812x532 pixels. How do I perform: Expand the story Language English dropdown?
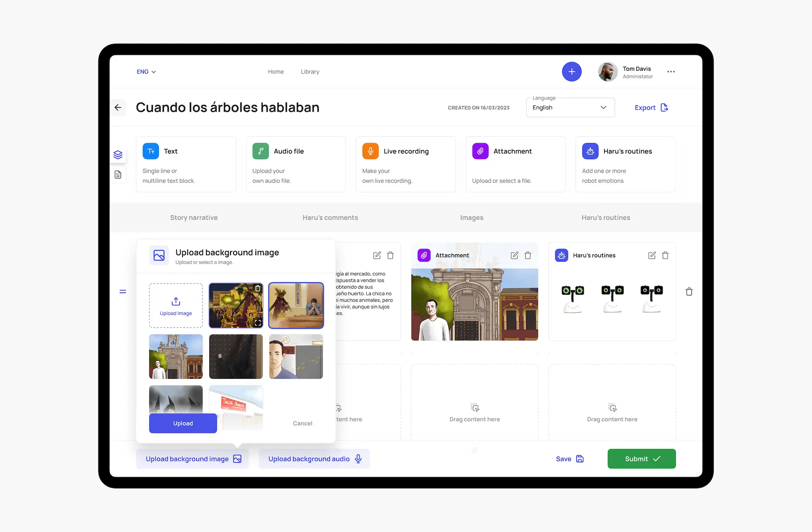click(x=570, y=108)
